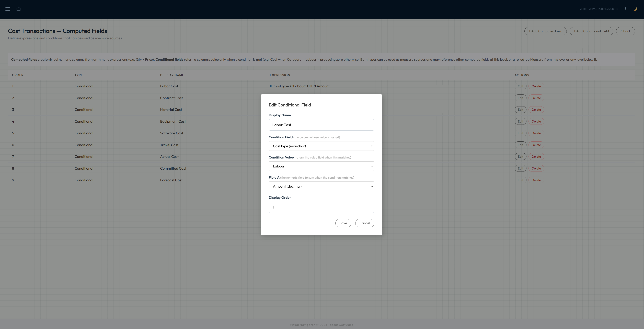Click Add Computed Field button
The width and height of the screenshot is (644, 329).
pos(545,31)
